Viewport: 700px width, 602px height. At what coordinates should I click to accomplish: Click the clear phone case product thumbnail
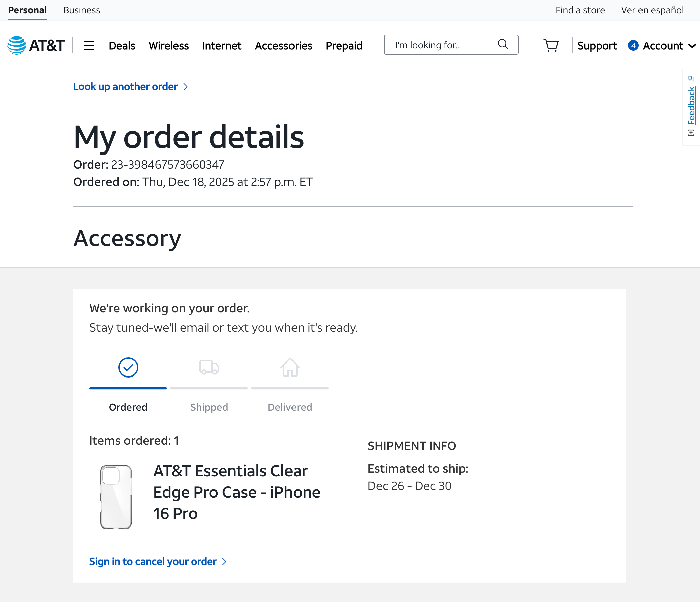(116, 497)
